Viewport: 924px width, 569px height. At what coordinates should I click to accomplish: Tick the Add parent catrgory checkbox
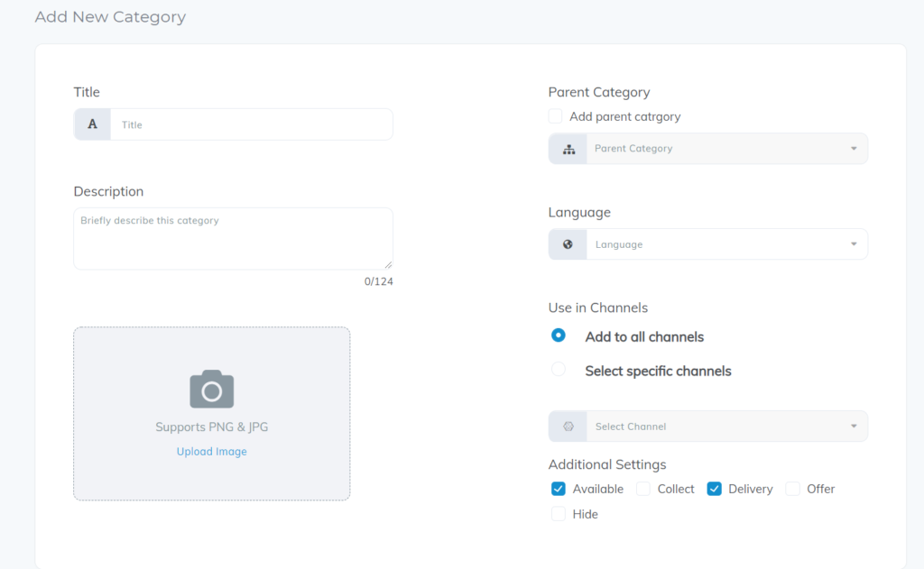(555, 116)
